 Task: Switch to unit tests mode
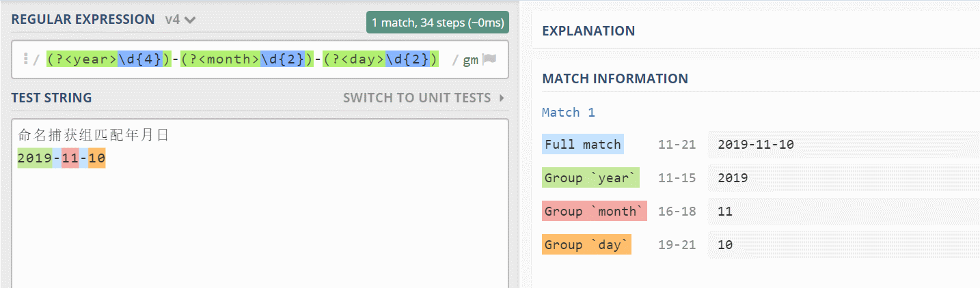coord(417,98)
